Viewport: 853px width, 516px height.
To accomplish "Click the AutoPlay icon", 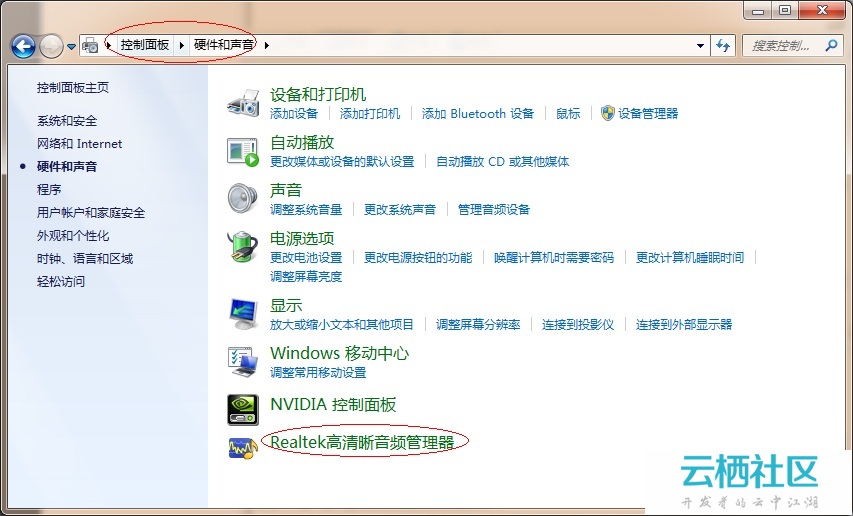I will coord(243,152).
